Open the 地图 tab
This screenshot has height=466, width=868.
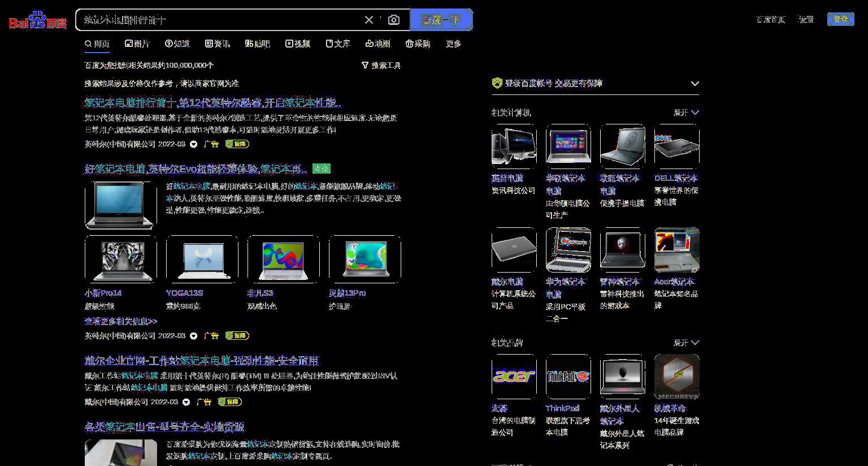click(x=378, y=44)
